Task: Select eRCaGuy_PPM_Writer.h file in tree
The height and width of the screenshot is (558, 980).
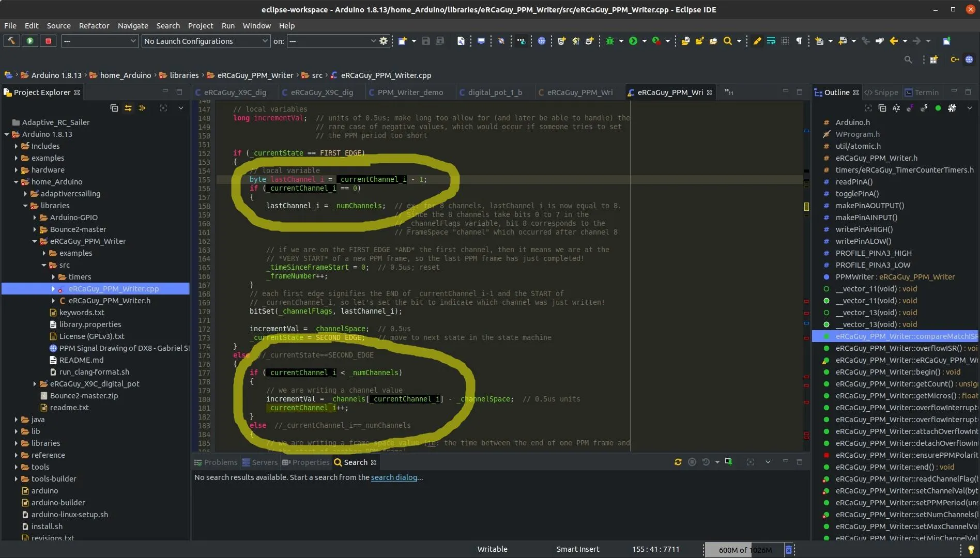Action: [x=109, y=301]
